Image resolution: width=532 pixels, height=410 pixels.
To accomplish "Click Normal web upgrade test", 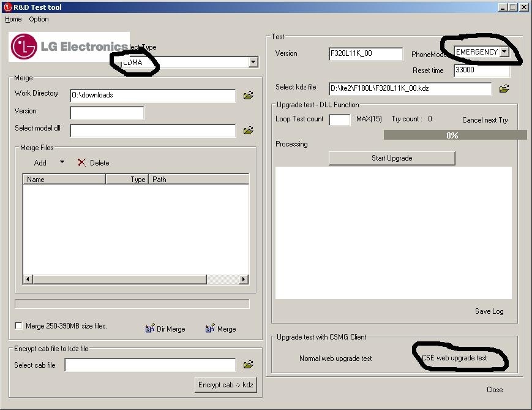I will [x=335, y=359].
